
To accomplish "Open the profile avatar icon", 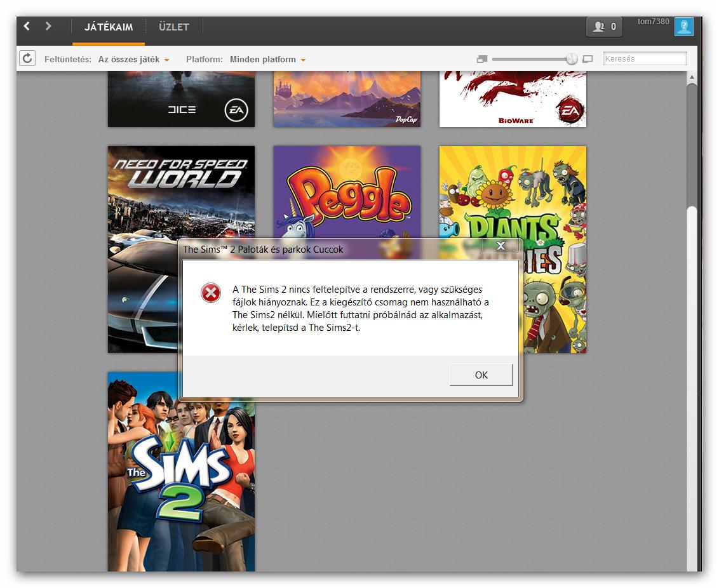I will tap(683, 27).
